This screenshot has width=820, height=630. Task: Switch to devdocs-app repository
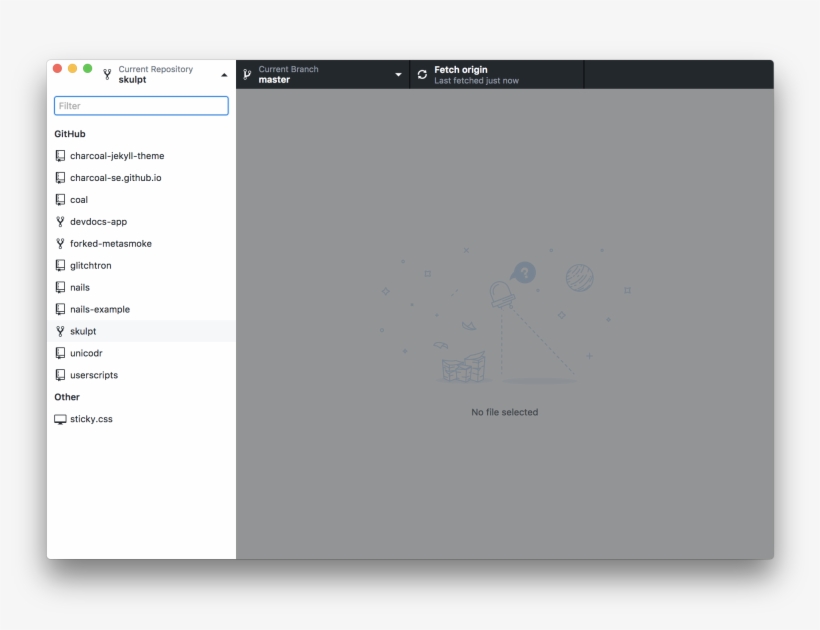141,222
